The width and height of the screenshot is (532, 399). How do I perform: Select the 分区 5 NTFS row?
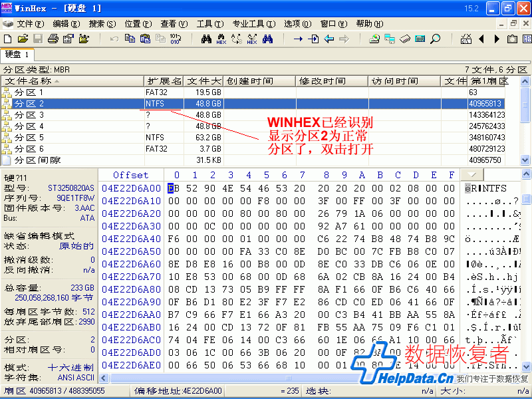[x=253, y=138]
